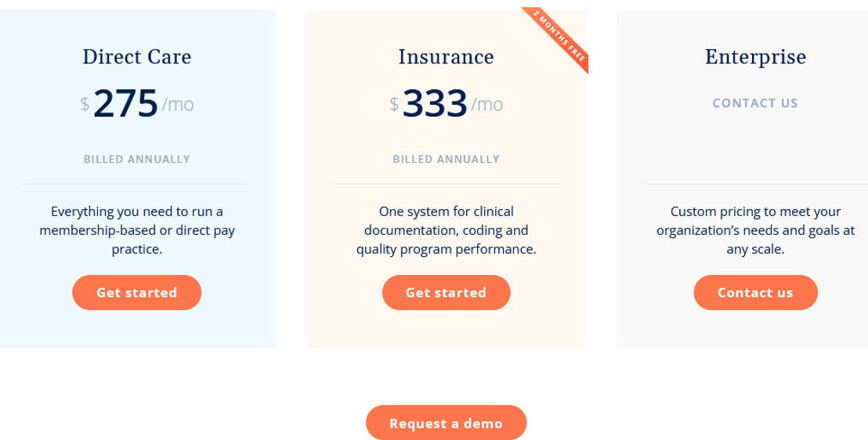Select the Enterprise plan heading
Viewport: 868px width, 440px height.
tap(755, 57)
